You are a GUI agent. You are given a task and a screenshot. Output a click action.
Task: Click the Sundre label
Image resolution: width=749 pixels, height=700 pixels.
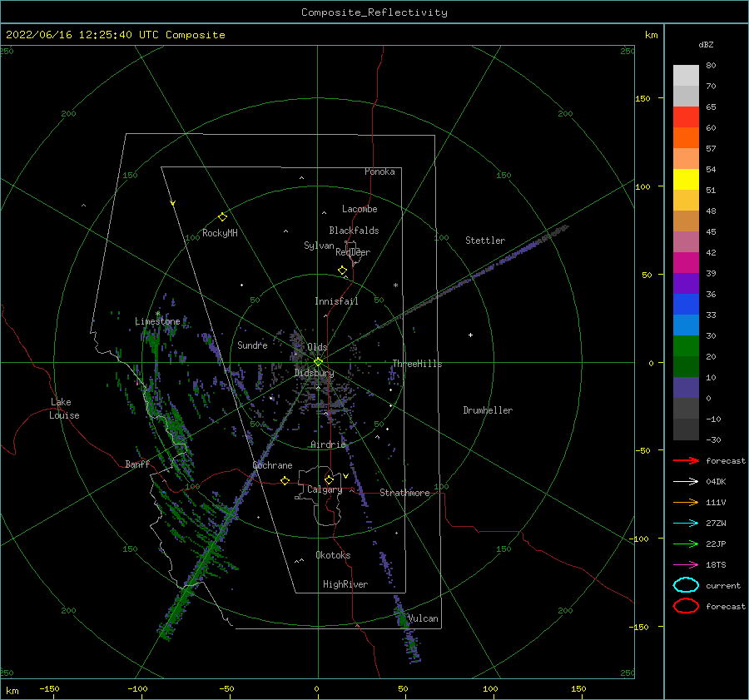tap(252, 345)
